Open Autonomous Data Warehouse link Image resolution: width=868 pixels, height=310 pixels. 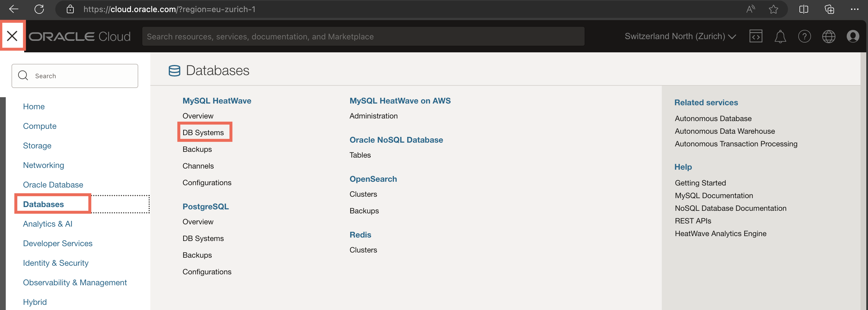tap(725, 131)
